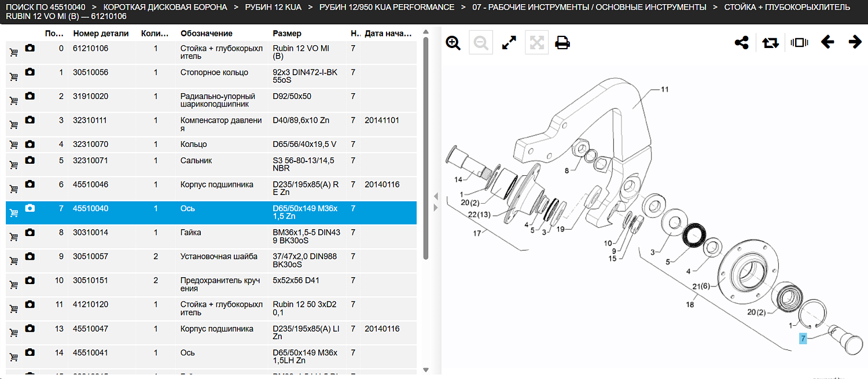
Task: Click the zoom out magnifier icon
Action: pyautogui.click(x=481, y=43)
